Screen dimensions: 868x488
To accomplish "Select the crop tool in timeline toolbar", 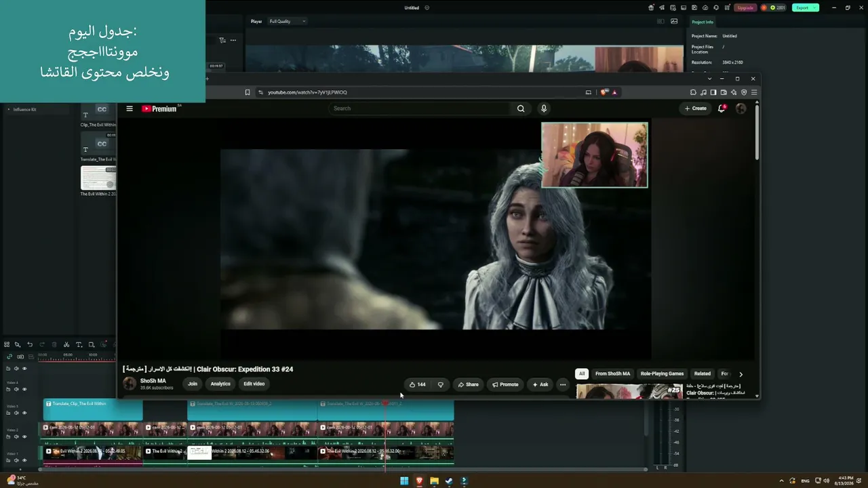I will 92,344.
